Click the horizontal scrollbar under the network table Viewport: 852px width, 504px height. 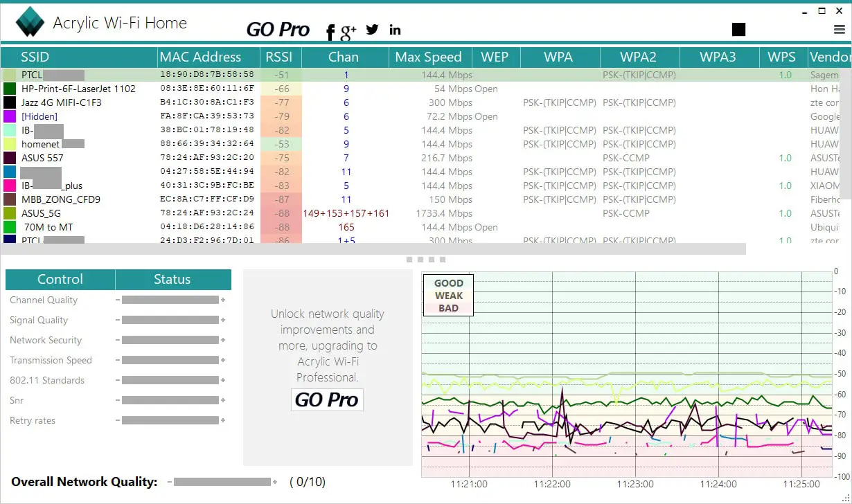click(373, 249)
